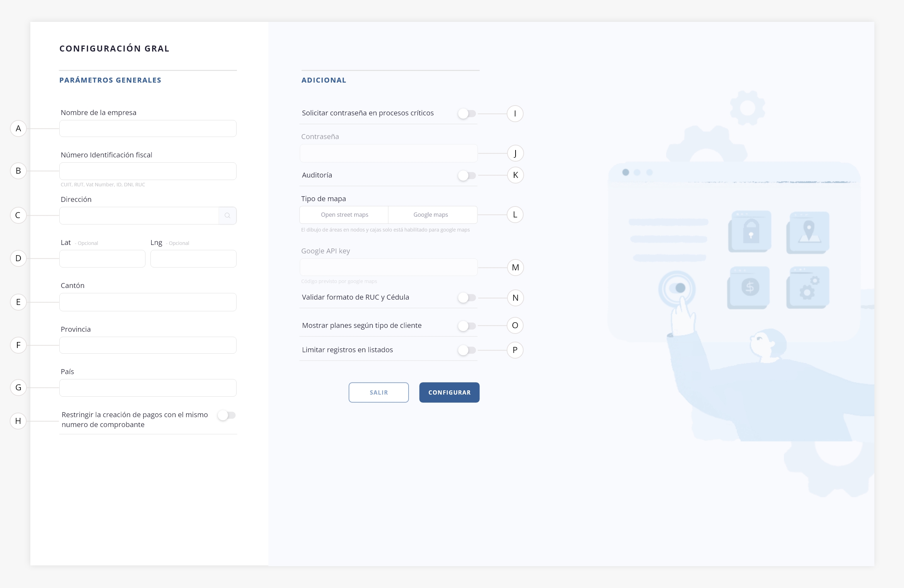Click into the Google API key field
The width and height of the screenshot is (904, 588).
pos(388,268)
